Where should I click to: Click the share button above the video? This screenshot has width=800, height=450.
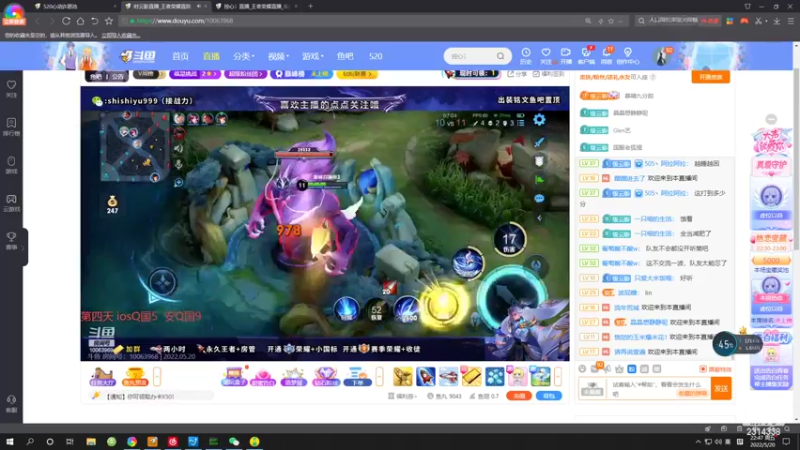[x=517, y=74]
